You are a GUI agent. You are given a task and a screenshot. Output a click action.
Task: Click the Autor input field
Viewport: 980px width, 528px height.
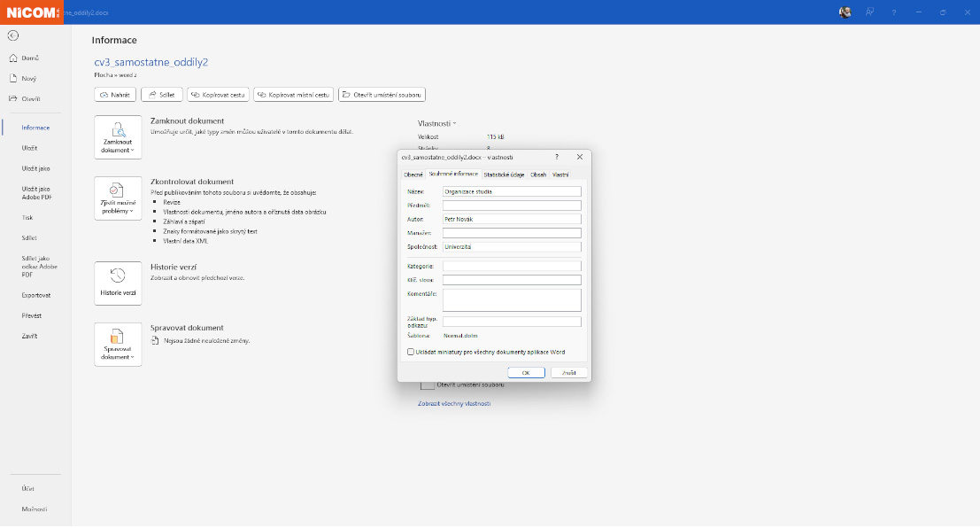512,220
